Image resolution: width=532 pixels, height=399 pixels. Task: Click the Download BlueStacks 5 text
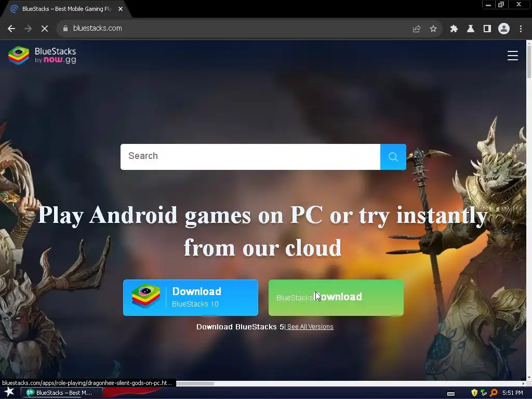240,327
